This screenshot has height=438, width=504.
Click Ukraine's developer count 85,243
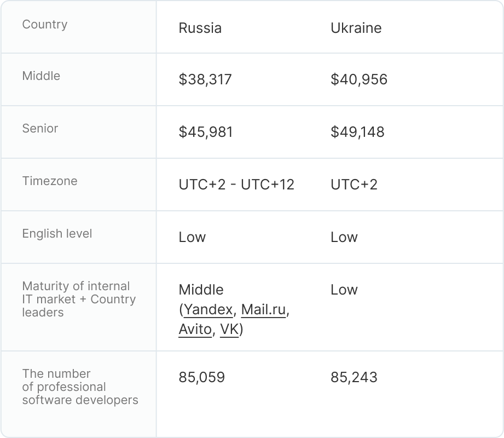(354, 377)
